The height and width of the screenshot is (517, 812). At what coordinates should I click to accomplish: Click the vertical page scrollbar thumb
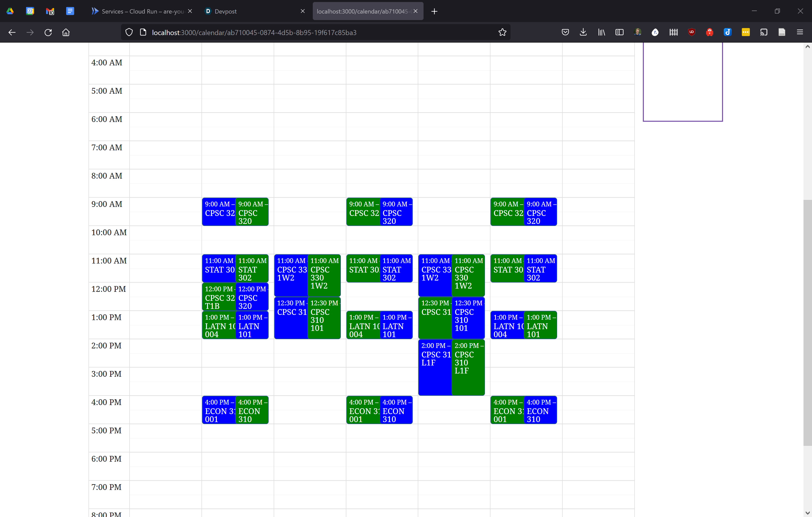tap(807, 323)
